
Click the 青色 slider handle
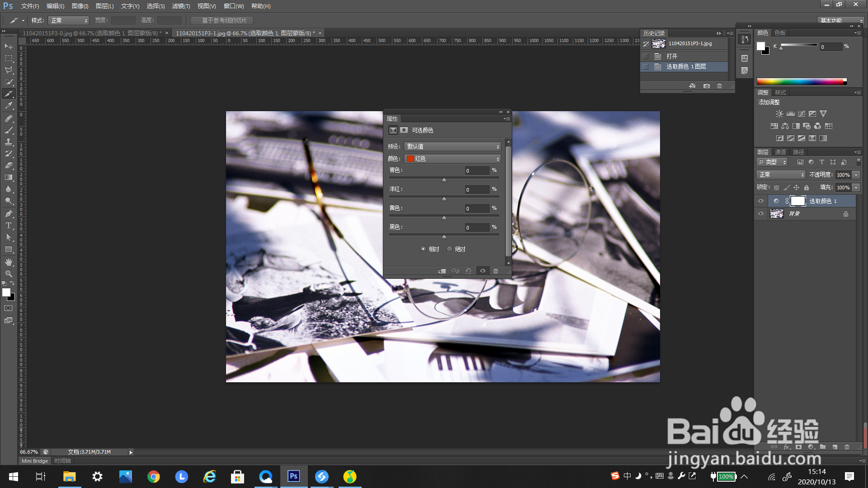[444, 180]
